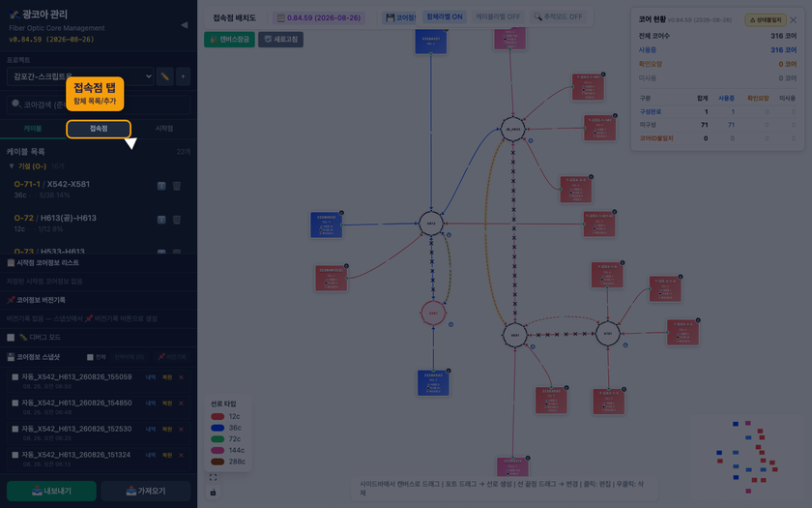Viewport: 812px width, 508px height.
Task: Check the 전체 select-all snapshot checkbox
Action: 90,357
